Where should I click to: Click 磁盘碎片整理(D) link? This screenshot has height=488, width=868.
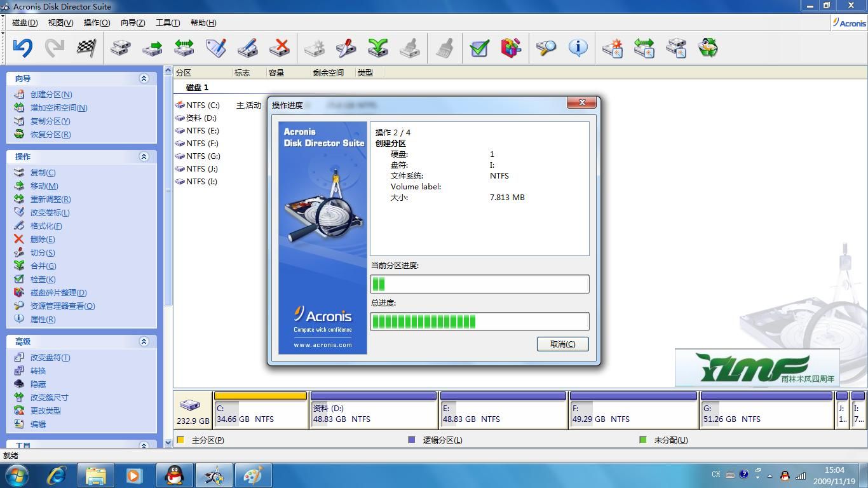(58, 292)
